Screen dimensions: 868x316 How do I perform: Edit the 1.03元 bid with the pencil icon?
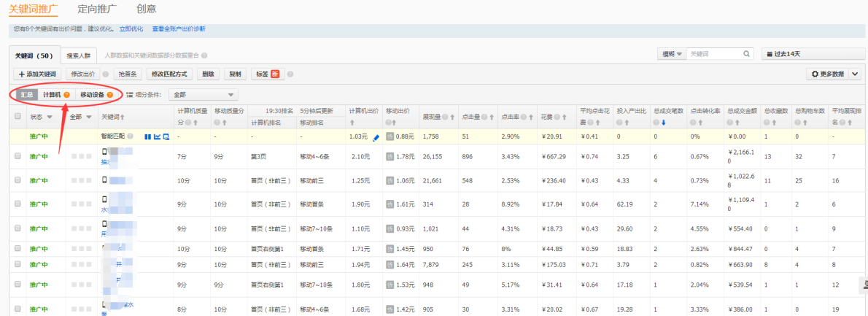tap(376, 137)
